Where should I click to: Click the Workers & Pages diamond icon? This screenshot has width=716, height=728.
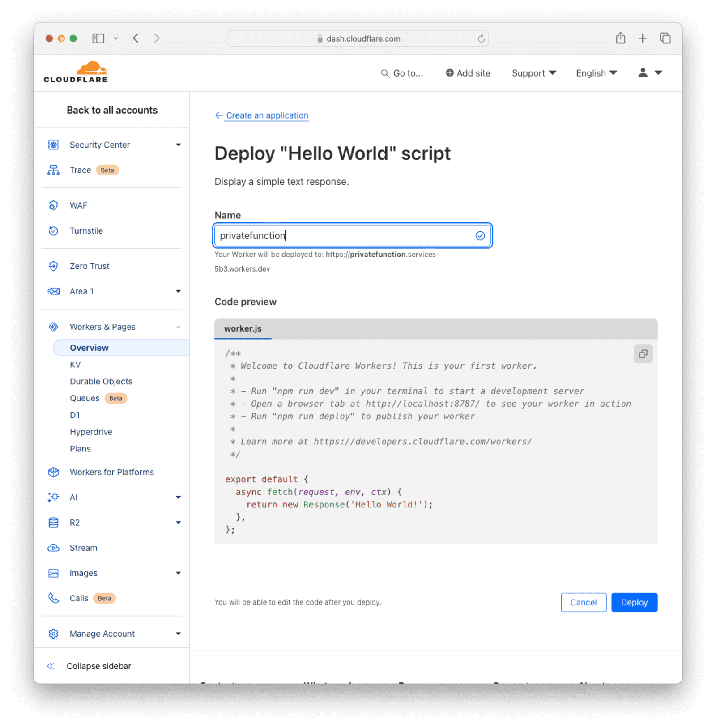[53, 327]
